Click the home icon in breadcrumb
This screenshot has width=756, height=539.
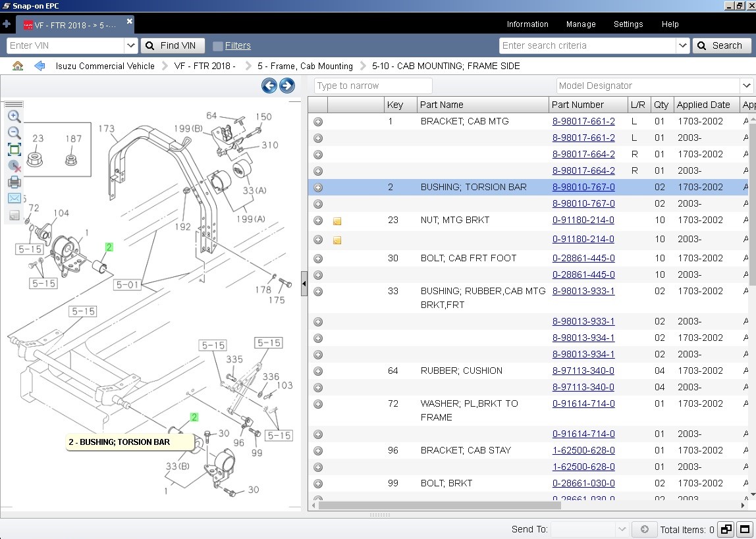click(x=18, y=66)
